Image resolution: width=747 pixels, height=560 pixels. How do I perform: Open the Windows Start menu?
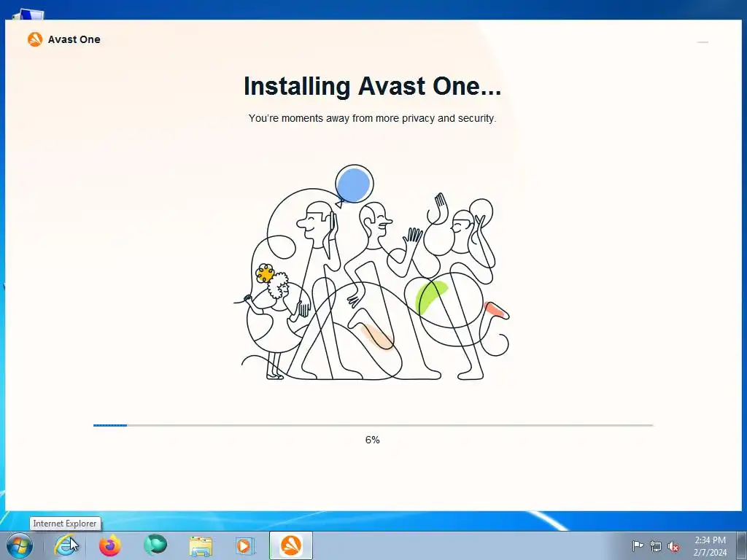[x=20, y=545]
